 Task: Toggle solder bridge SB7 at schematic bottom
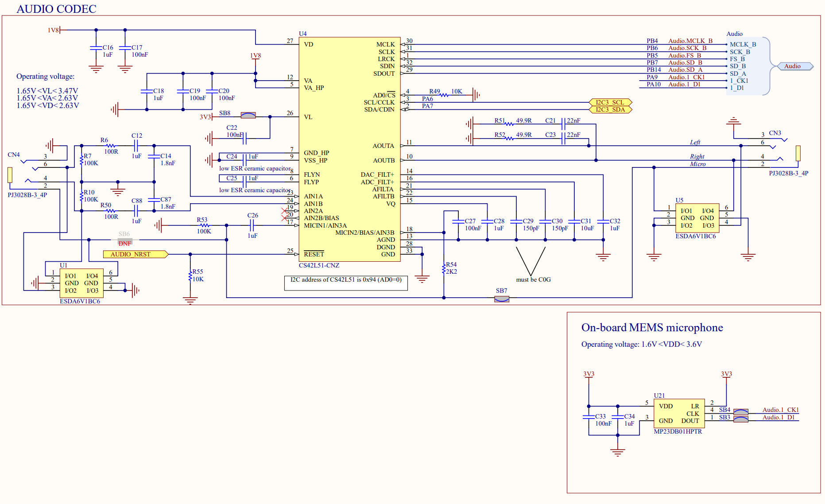pos(501,299)
